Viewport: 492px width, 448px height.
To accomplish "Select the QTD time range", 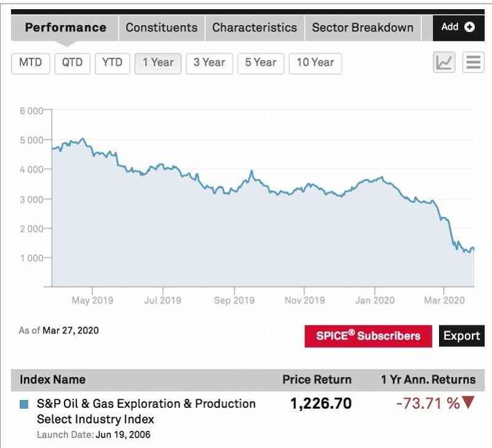I will (x=72, y=63).
